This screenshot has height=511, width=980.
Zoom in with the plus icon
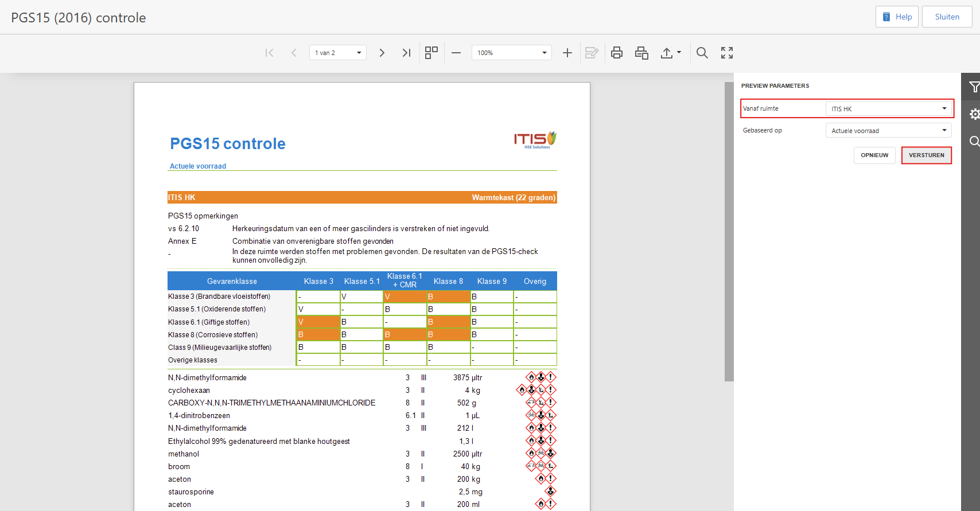click(x=567, y=53)
